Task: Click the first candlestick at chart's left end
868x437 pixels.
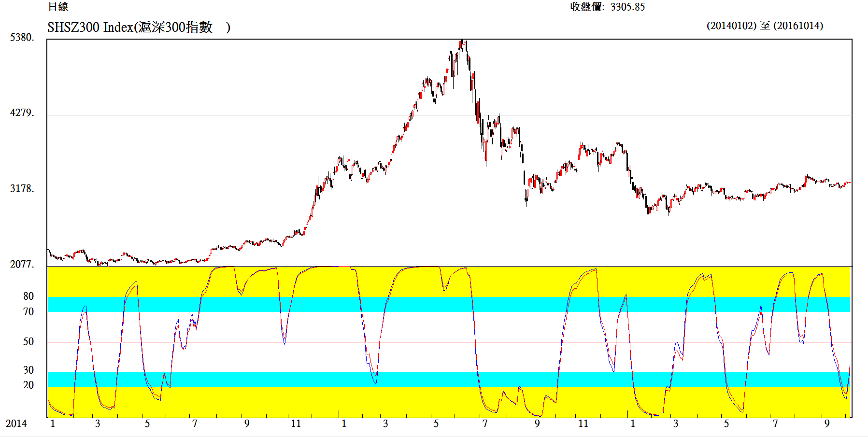Action: [x=48, y=250]
